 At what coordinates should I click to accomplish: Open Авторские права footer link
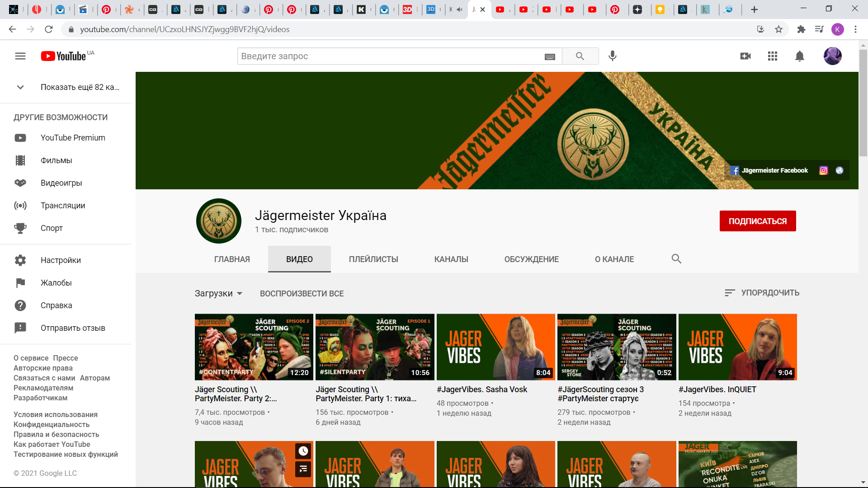pos(43,368)
